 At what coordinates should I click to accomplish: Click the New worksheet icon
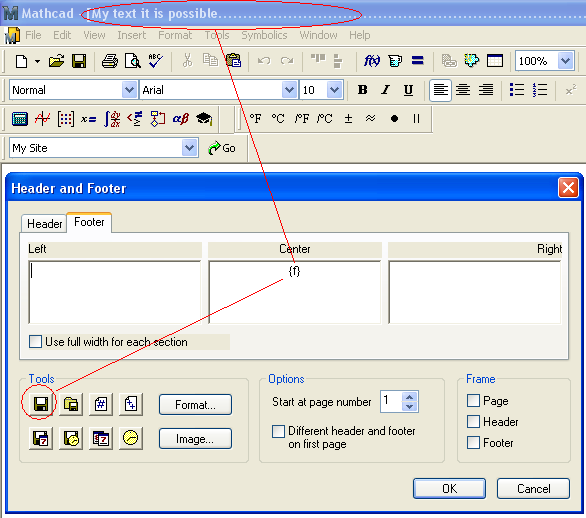[x=21, y=61]
